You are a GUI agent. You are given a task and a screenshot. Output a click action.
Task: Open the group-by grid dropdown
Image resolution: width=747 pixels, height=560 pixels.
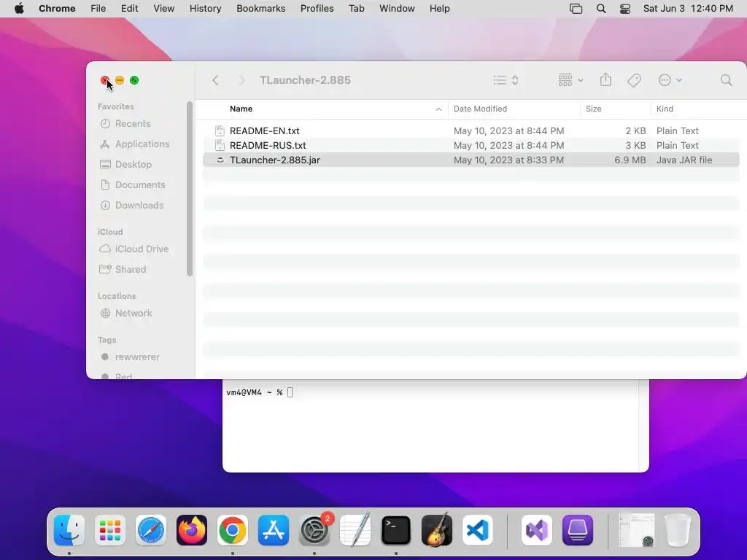point(570,80)
